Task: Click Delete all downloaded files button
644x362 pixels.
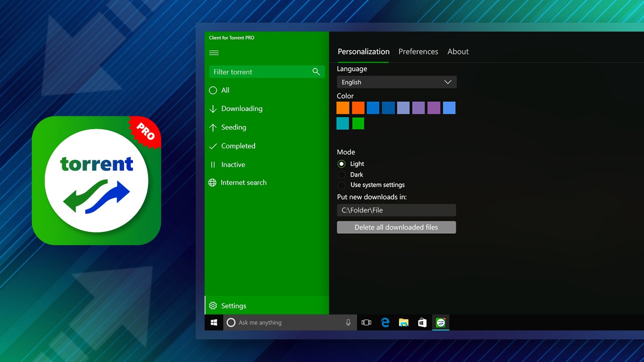Action: tap(396, 227)
